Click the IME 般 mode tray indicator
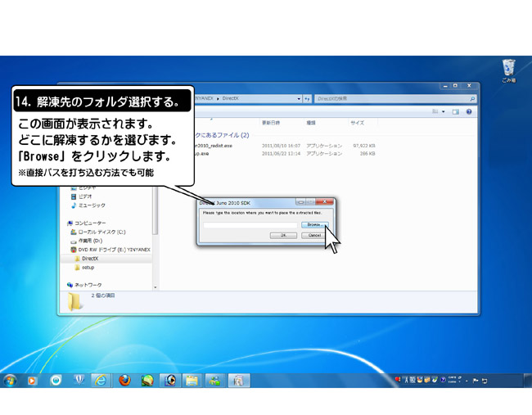Image resolution: width=532 pixels, height=415 pixels. [413, 380]
